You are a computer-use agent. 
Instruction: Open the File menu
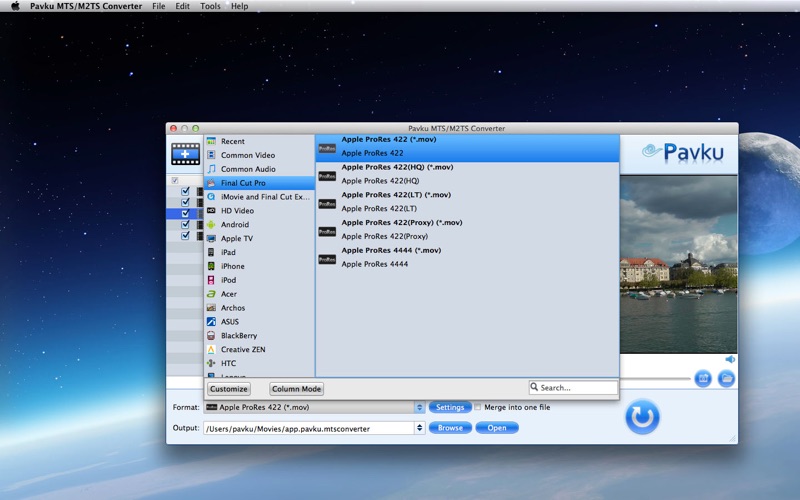(x=159, y=6)
